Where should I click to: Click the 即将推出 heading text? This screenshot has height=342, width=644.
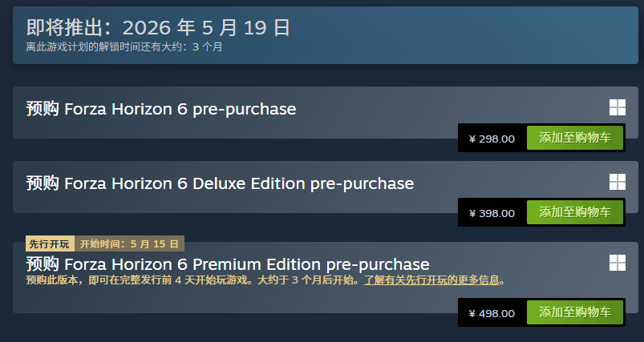71,28
